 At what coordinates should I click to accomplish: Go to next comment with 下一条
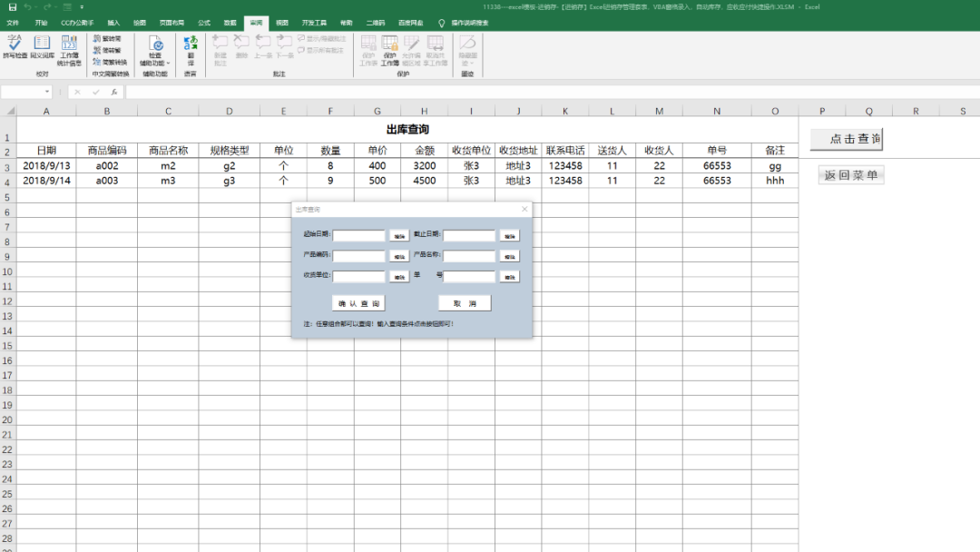coord(284,47)
